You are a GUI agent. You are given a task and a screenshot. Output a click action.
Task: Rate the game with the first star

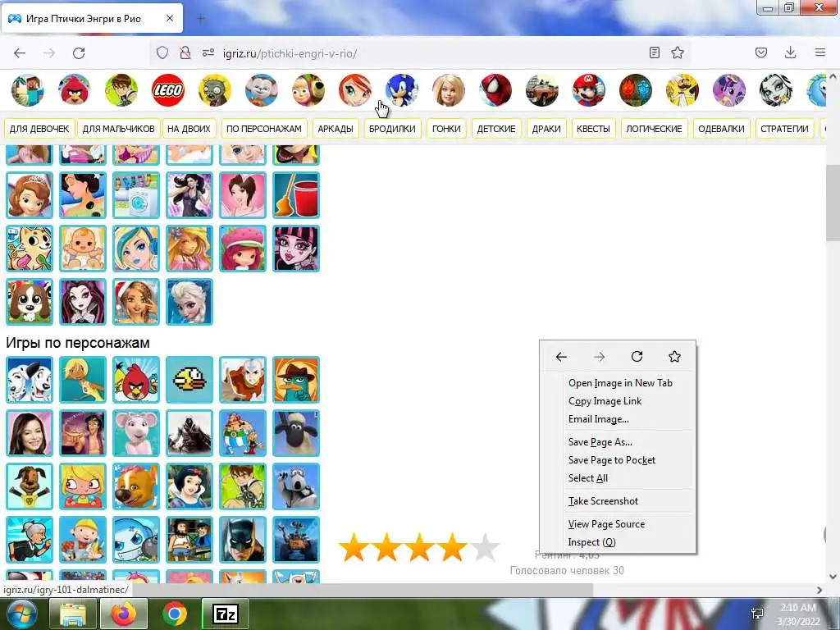point(354,547)
